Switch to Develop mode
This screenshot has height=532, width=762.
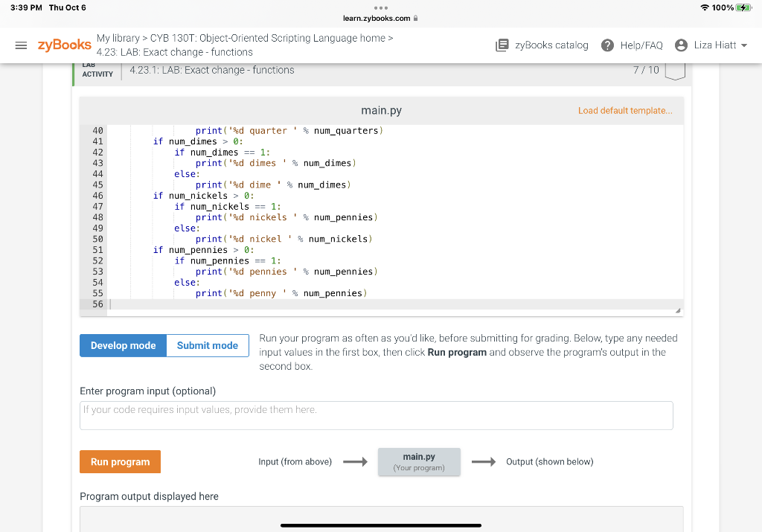[x=123, y=345]
